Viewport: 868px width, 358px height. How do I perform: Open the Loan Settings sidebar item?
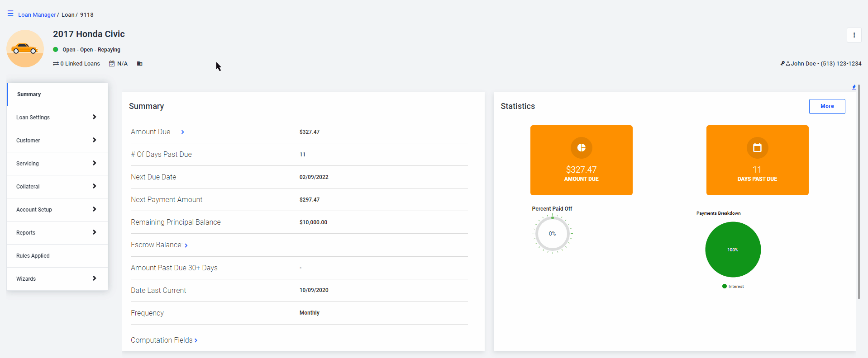[x=57, y=118]
